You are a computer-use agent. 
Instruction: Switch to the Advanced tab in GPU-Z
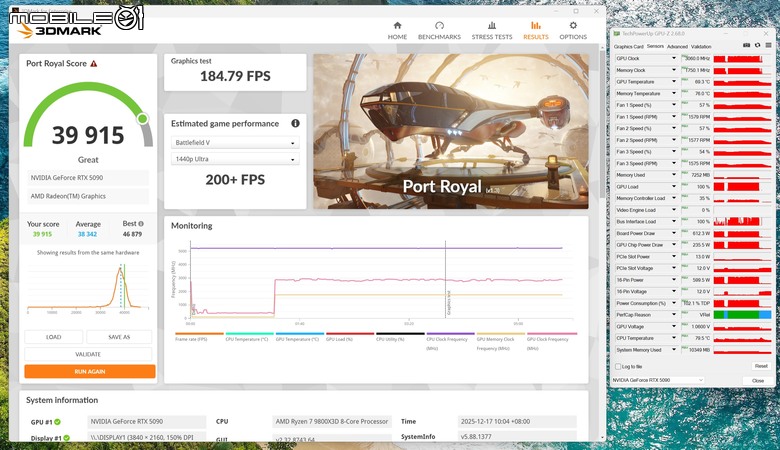click(x=677, y=46)
